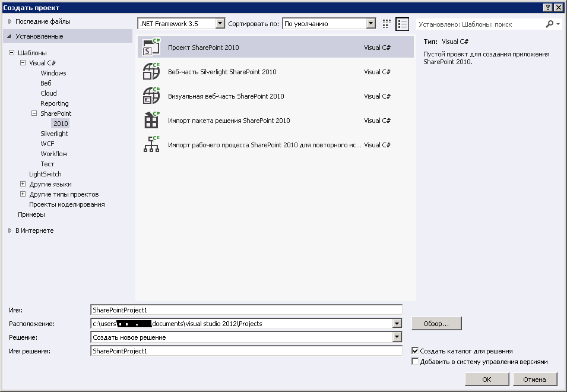This screenshot has width=567, height=392.
Task: Open the "Решение" combo box
Action: [x=397, y=337]
